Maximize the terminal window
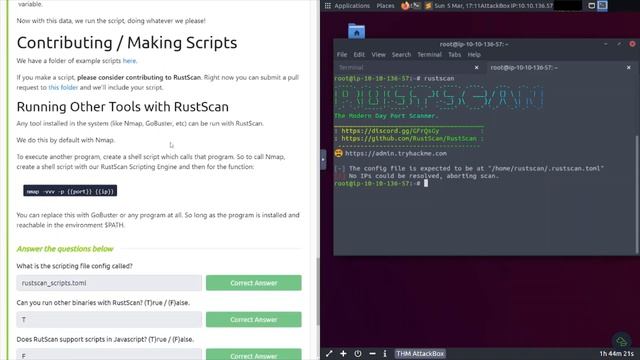The height and width of the screenshot is (360, 640). (619, 44)
